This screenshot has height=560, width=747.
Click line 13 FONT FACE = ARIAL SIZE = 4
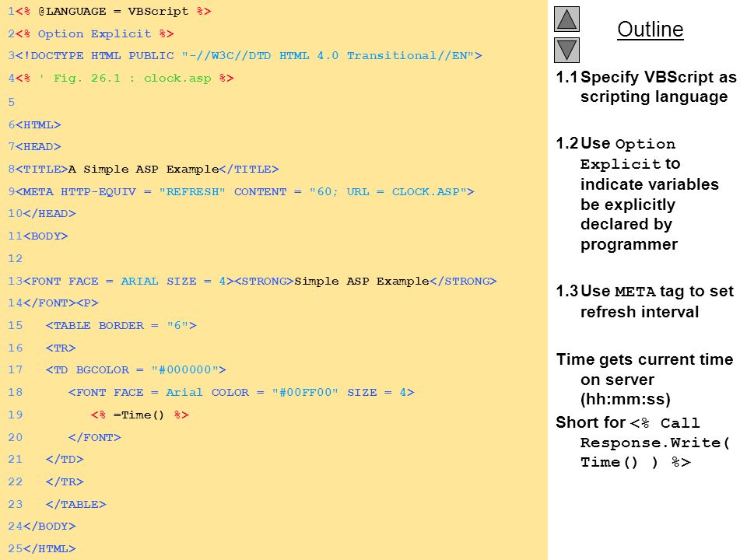(x=252, y=281)
